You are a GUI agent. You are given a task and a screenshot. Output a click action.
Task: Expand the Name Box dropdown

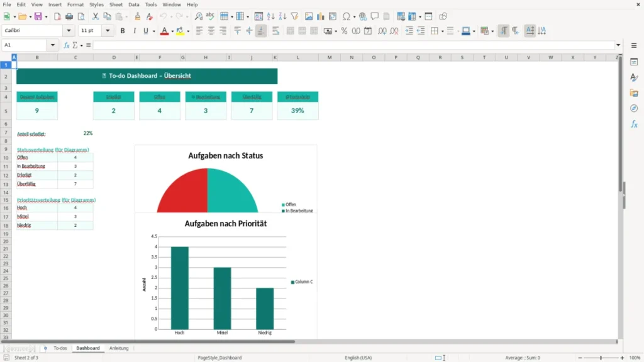coord(53,45)
